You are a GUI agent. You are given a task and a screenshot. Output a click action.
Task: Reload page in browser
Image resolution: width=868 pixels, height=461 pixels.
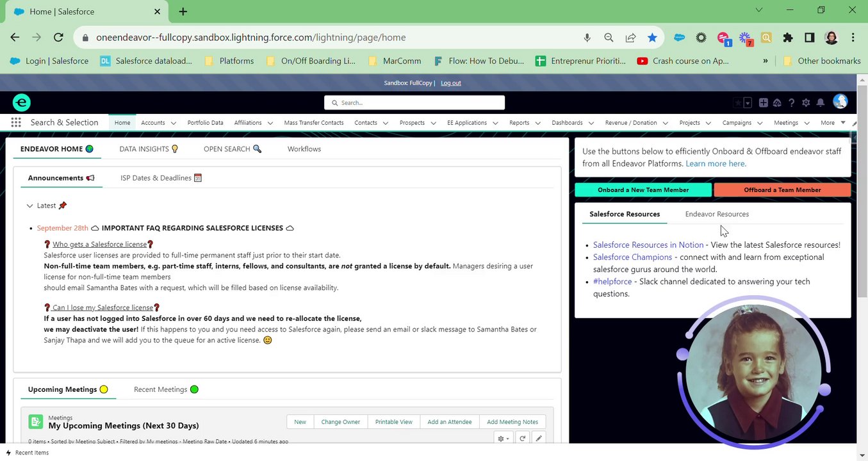tap(58, 38)
